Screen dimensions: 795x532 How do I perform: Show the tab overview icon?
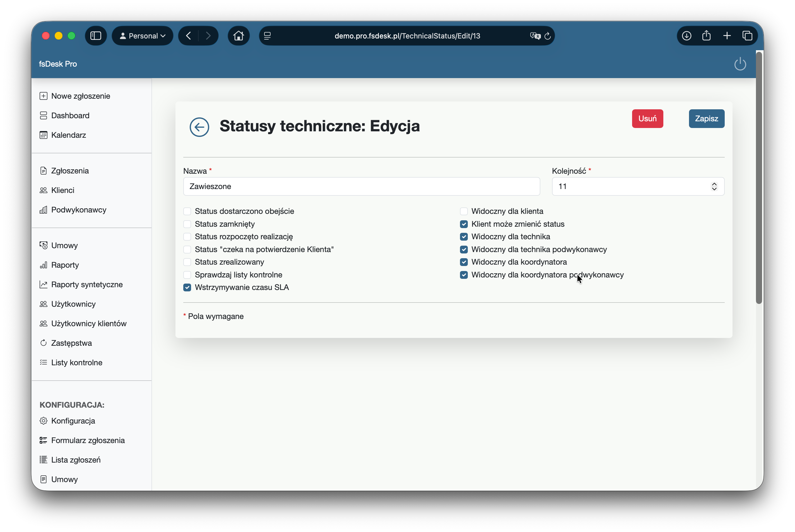pyautogui.click(x=747, y=36)
